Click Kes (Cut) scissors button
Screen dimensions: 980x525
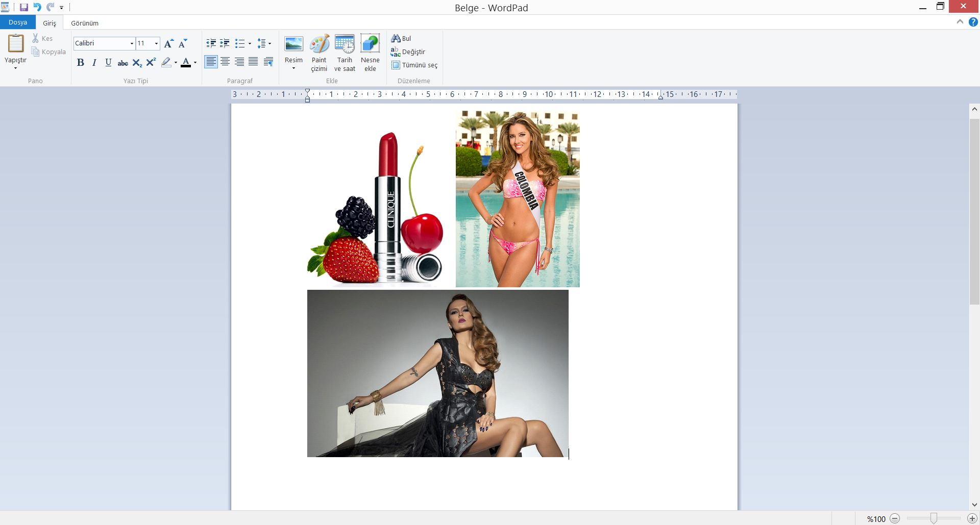coord(42,38)
